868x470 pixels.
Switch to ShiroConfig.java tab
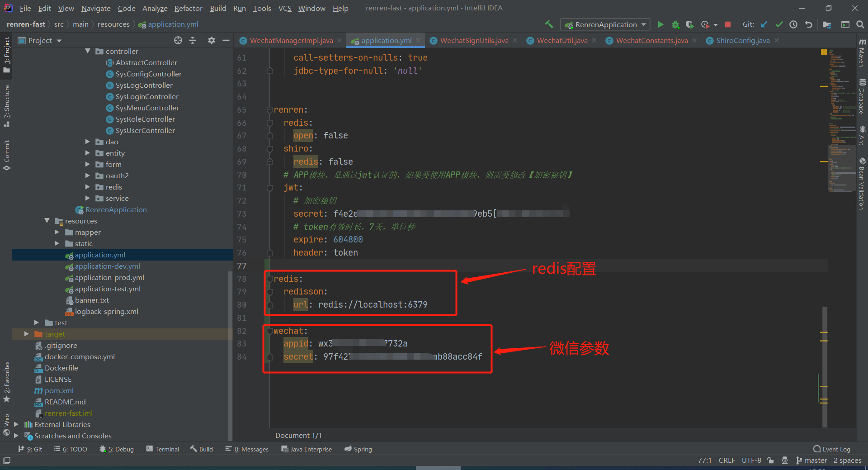coord(743,40)
